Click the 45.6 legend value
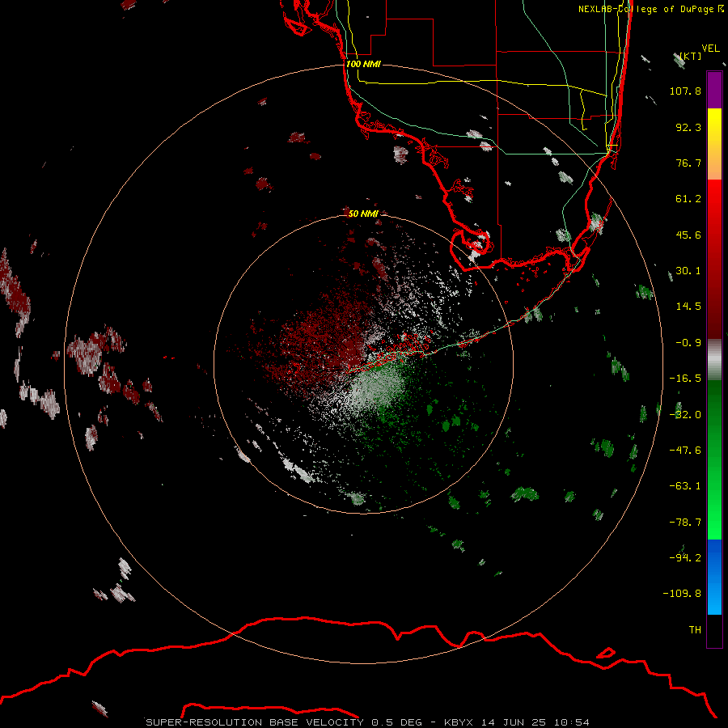728x728 pixels. tap(688, 235)
